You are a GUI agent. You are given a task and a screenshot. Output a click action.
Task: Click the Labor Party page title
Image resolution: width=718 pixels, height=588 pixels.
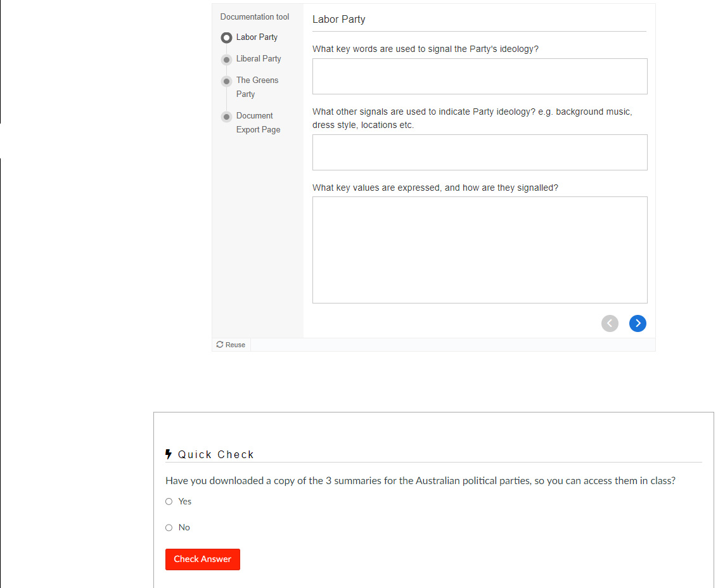pos(339,19)
